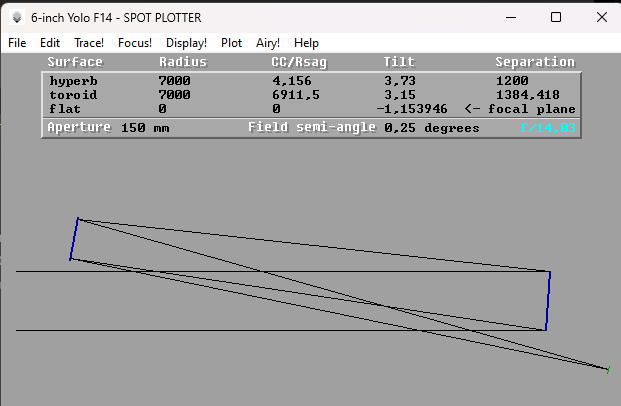The height and width of the screenshot is (406, 621).
Task: Click the Display! menu item
Action: (186, 43)
